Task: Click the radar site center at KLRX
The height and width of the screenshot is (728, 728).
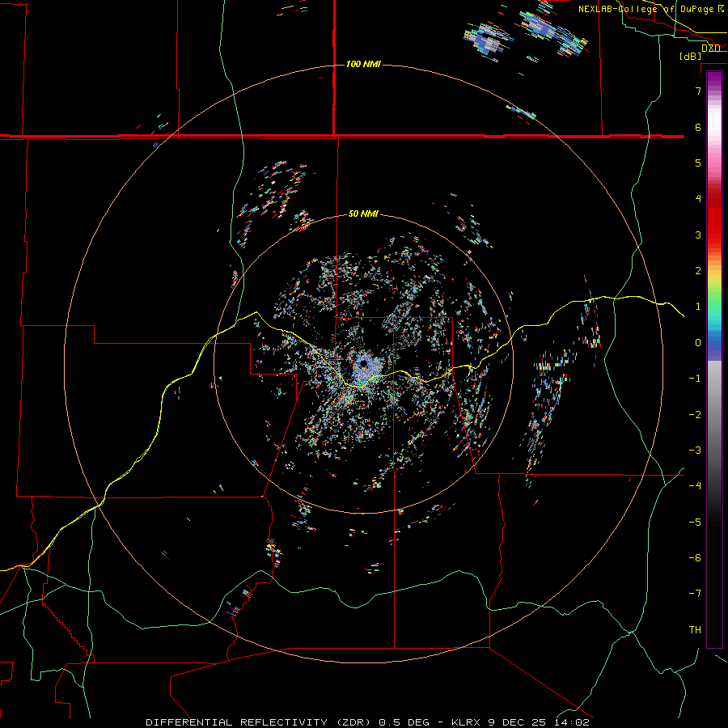Action: tap(363, 364)
